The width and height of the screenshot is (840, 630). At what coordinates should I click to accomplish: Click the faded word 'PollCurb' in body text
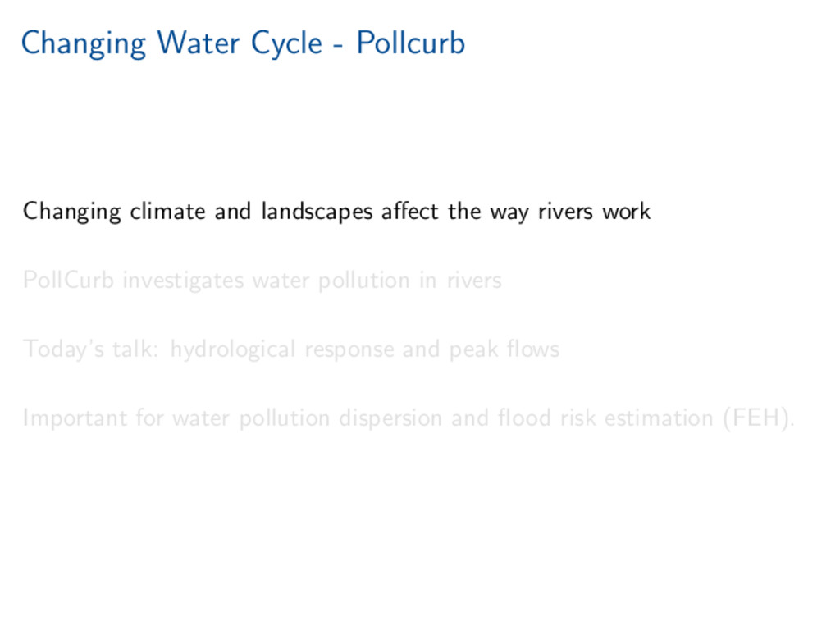pyautogui.click(x=69, y=281)
